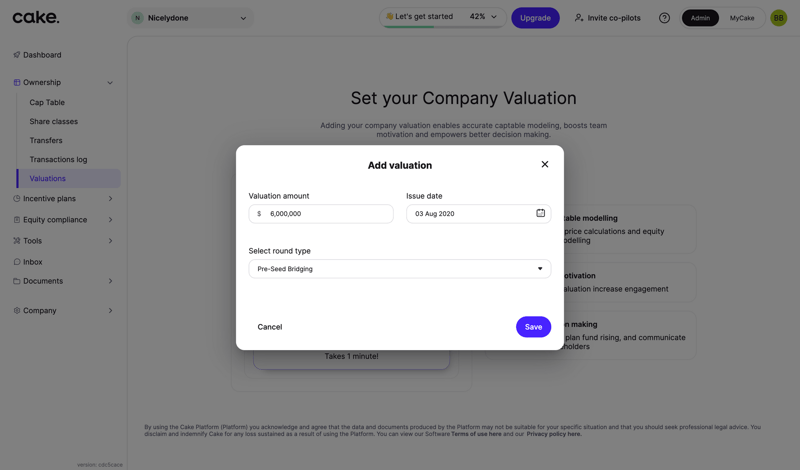
Task: Switch to Admin mode
Action: (700, 18)
